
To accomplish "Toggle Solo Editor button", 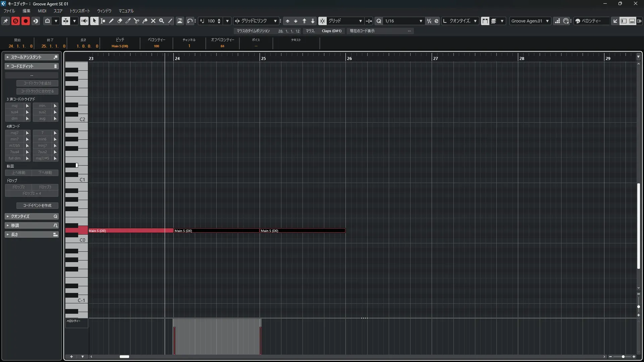I will [x=15, y=21].
